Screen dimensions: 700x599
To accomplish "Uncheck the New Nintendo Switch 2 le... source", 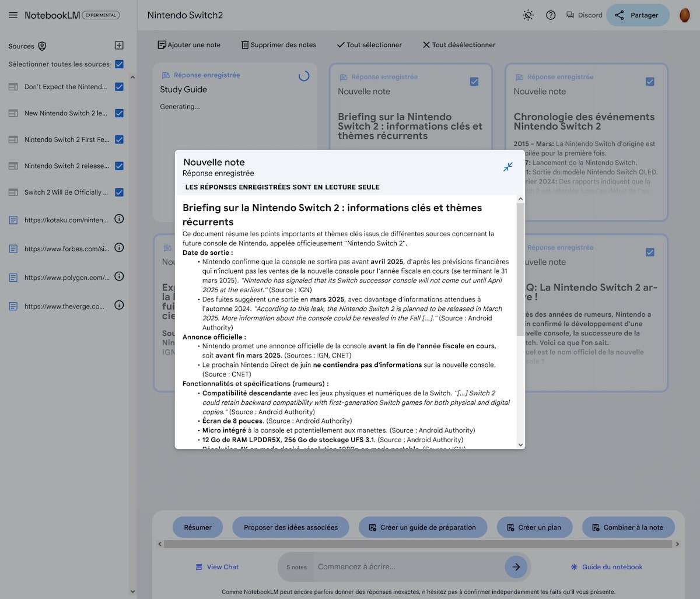I will click(119, 113).
